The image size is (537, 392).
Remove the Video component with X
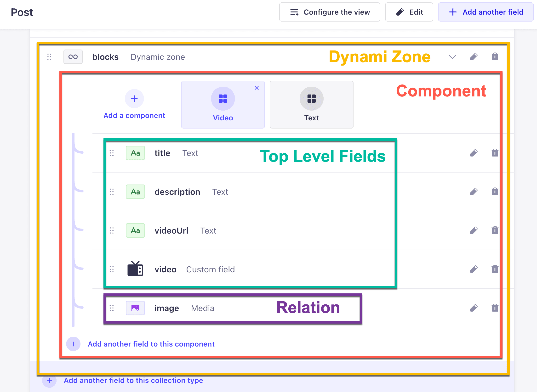pyautogui.click(x=257, y=88)
